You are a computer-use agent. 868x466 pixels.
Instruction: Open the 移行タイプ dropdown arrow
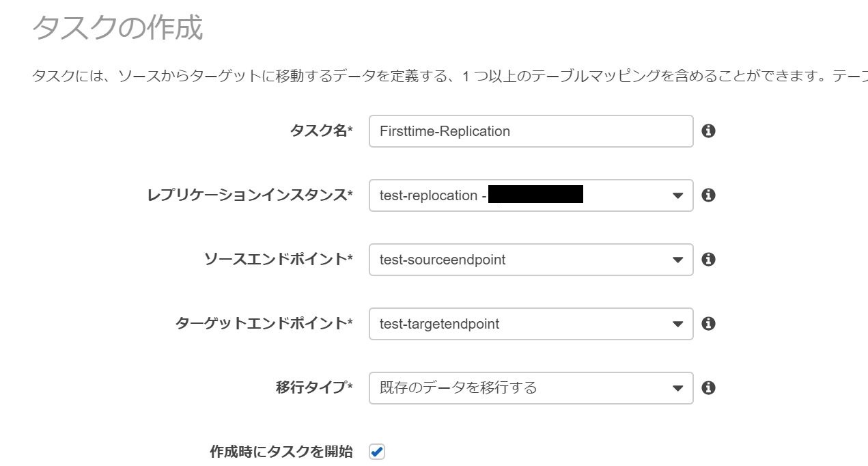677,388
